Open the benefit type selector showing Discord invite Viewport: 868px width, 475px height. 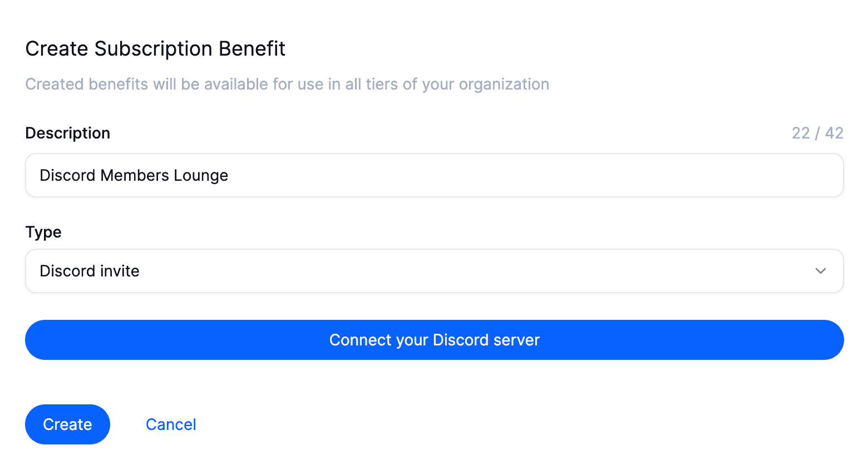point(434,271)
